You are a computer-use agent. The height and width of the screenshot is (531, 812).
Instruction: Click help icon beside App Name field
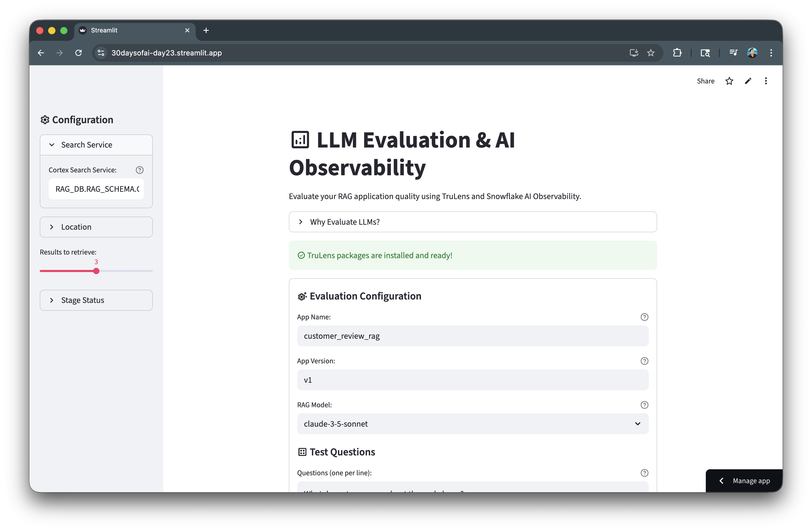(644, 317)
